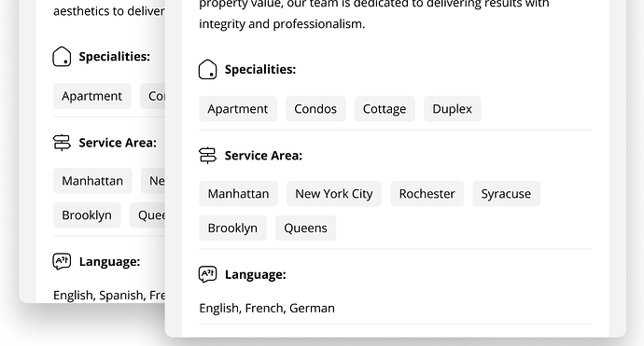This screenshot has width=644, height=346.
Task: Click the translate icon beside front card Language
Action: (x=207, y=274)
